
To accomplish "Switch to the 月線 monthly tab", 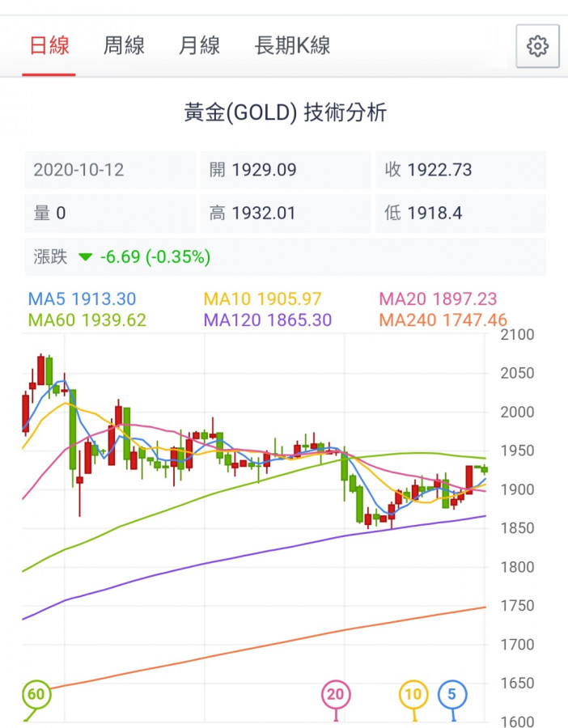I will coord(199,45).
